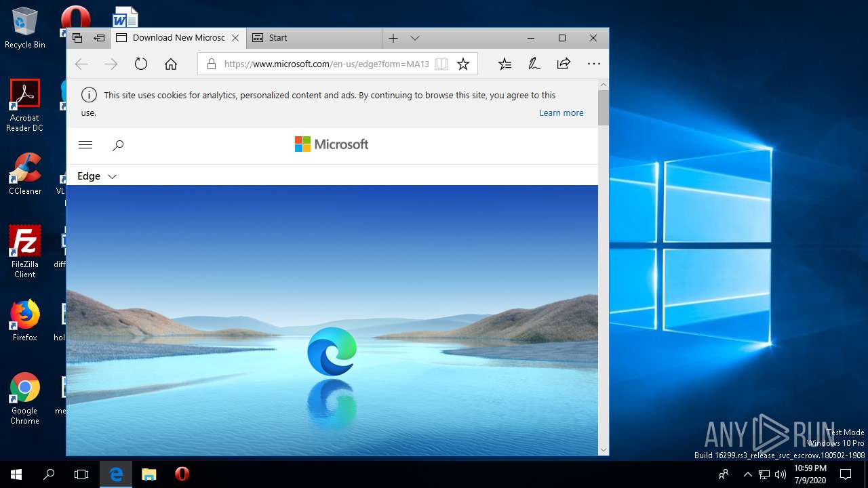This screenshot has height=488, width=868.
Task: Open People icon in system tray
Action: pyautogui.click(x=724, y=474)
